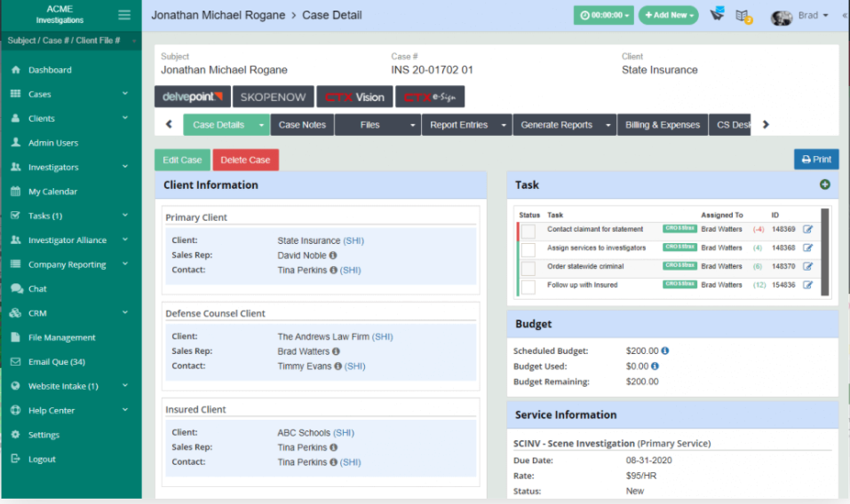This screenshot has width=850, height=504.
Task: Edit task 148368 pencil icon
Action: pyautogui.click(x=807, y=248)
